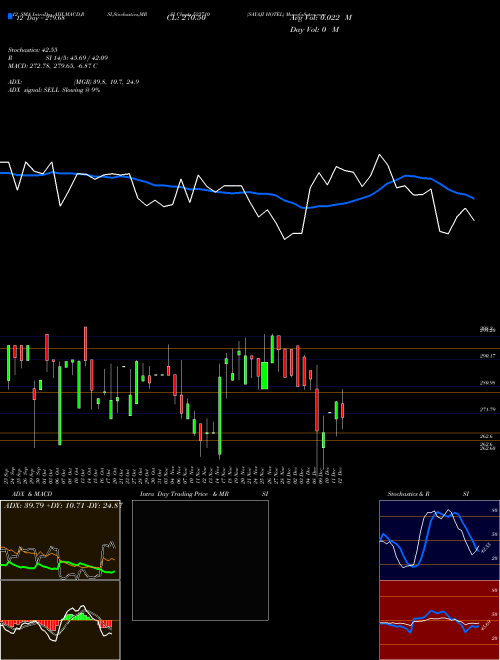
Task: Click the empty Intra Day Trading Price panel
Action: tap(200, 560)
